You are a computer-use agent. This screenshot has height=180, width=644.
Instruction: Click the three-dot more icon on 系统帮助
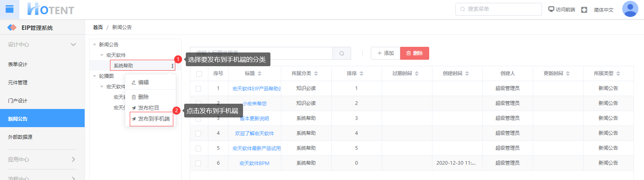tap(172, 66)
